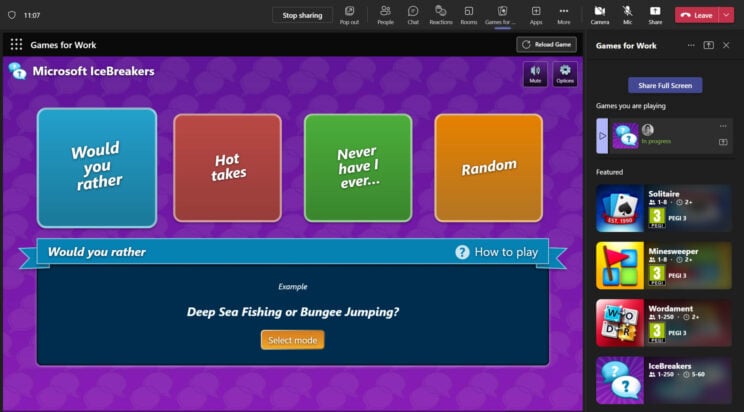Pop out the Games for Work panel
Screen dimensions: 744x412
pyautogui.click(x=708, y=45)
